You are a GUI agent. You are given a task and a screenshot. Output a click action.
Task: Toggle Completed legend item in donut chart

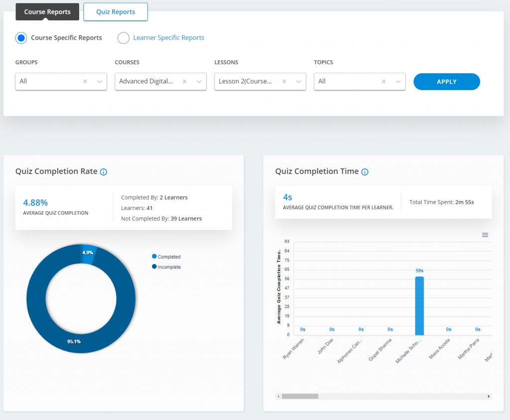click(166, 257)
